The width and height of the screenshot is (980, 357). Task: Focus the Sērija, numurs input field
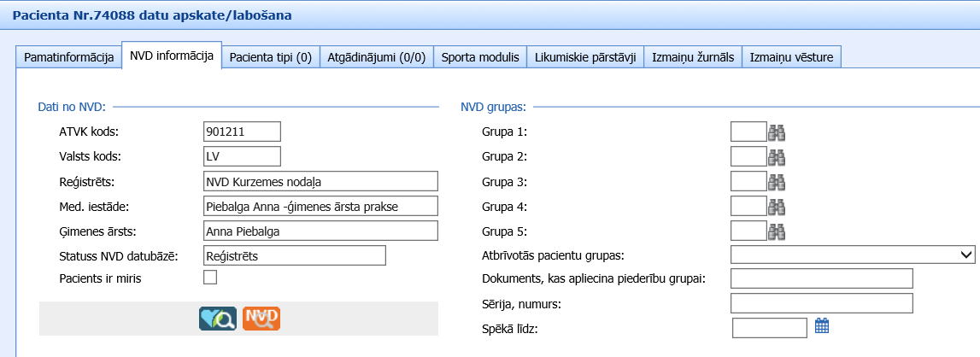coord(822,304)
